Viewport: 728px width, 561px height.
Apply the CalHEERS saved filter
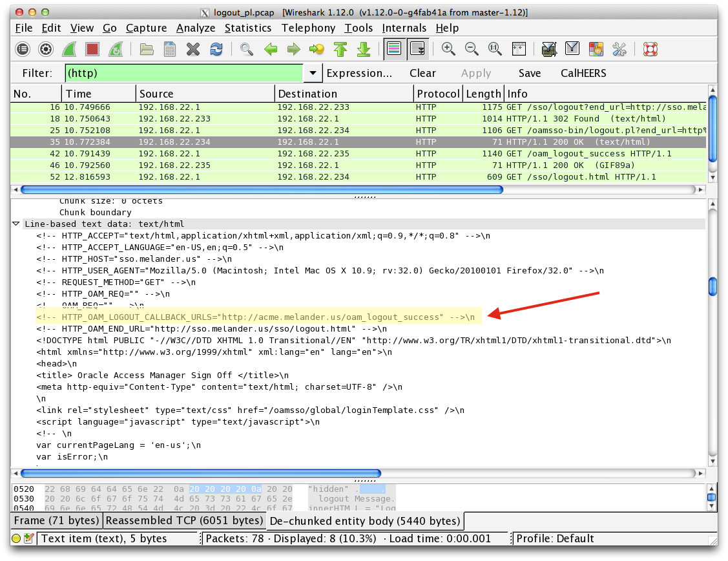(x=583, y=74)
